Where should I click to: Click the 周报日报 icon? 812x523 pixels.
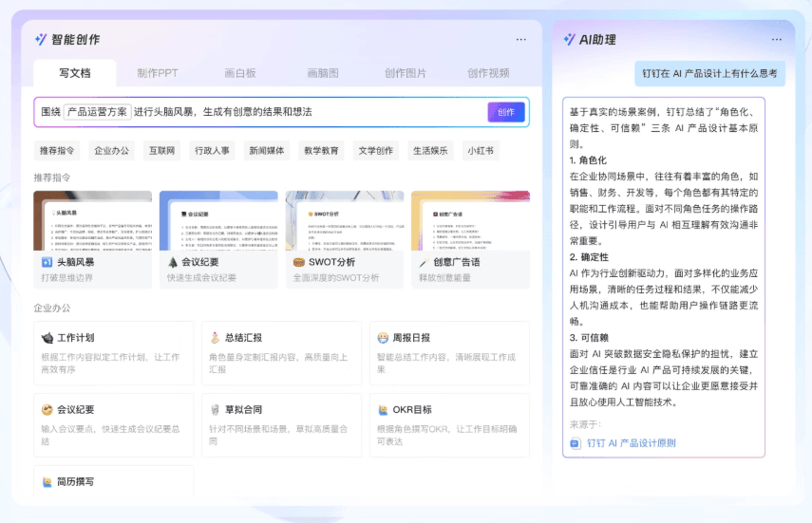(383, 338)
